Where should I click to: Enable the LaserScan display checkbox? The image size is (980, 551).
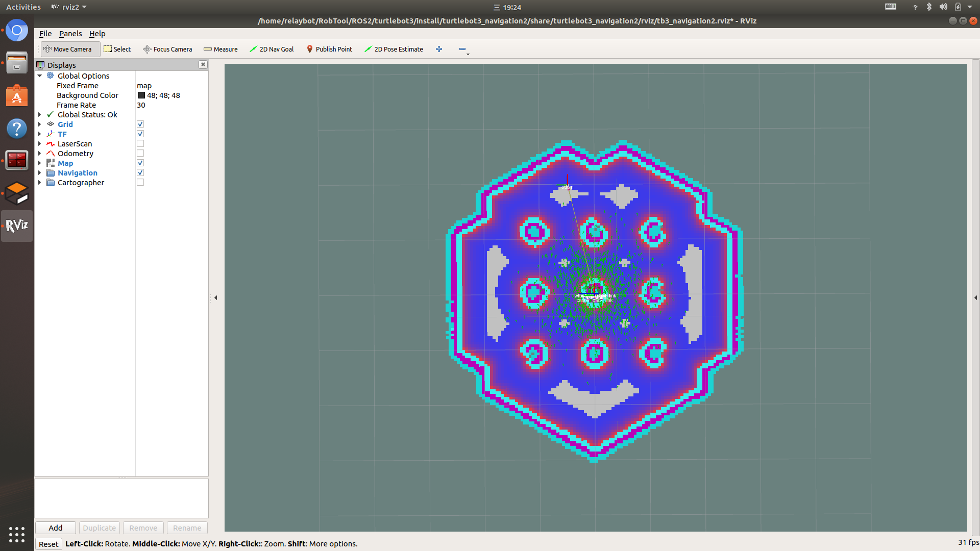(140, 144)
